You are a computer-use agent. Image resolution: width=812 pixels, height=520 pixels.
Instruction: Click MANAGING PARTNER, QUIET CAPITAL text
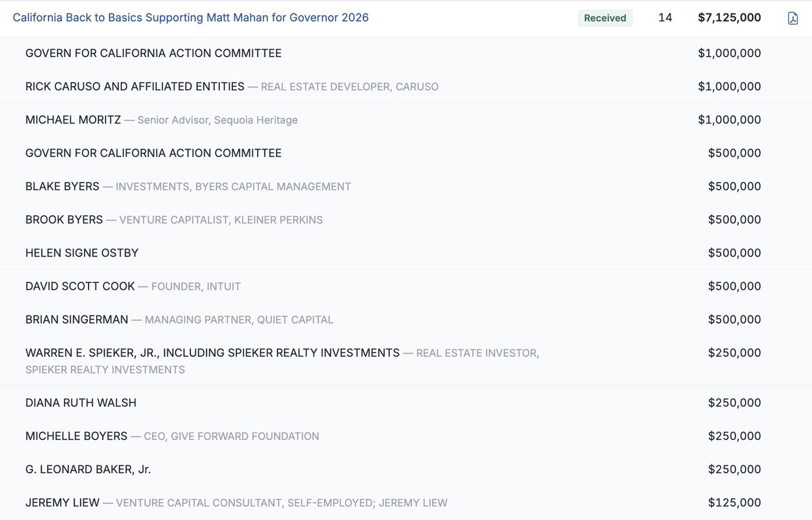click(239, 319)
